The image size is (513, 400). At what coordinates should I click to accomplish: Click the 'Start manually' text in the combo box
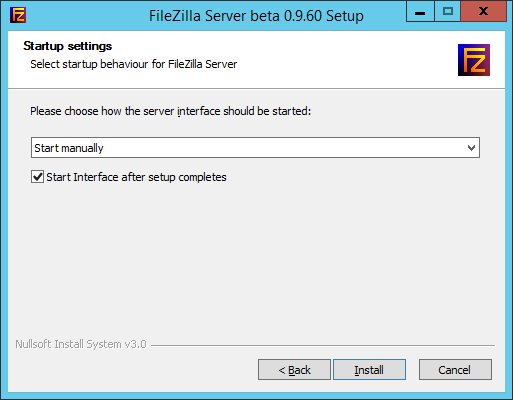pyautogui.click(x=69, y=148)
